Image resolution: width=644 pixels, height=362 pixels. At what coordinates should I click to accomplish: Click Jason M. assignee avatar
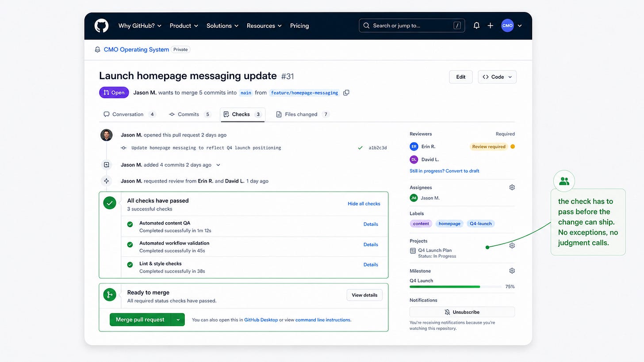414,198
